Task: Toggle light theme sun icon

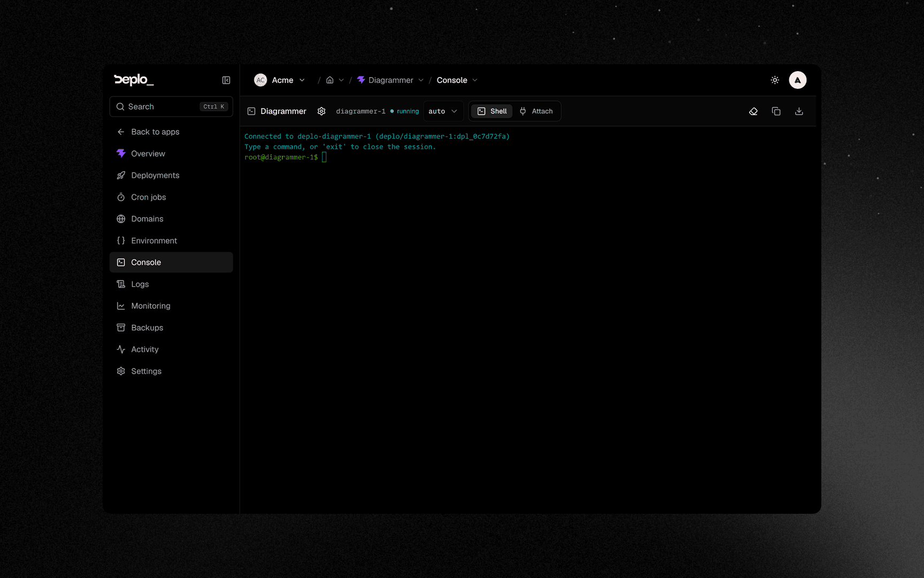Action: [775, 80]
